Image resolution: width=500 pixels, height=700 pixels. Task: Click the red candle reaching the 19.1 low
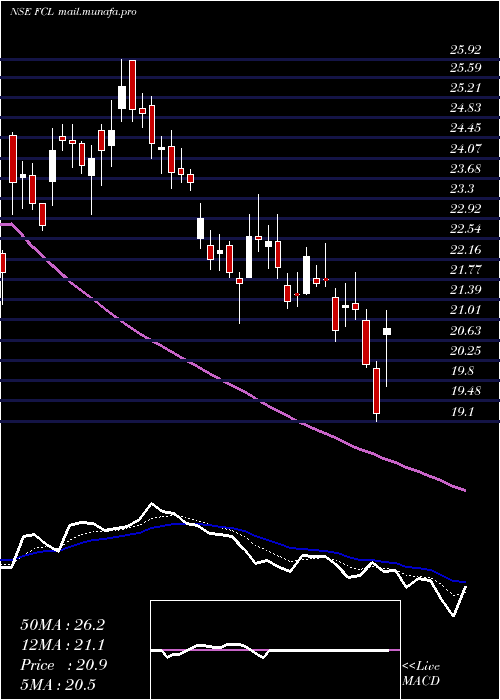(x=377, y=391)
